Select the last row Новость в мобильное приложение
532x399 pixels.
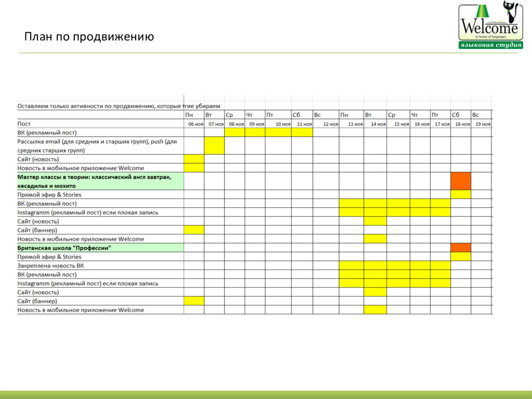(x=81, y=310)
